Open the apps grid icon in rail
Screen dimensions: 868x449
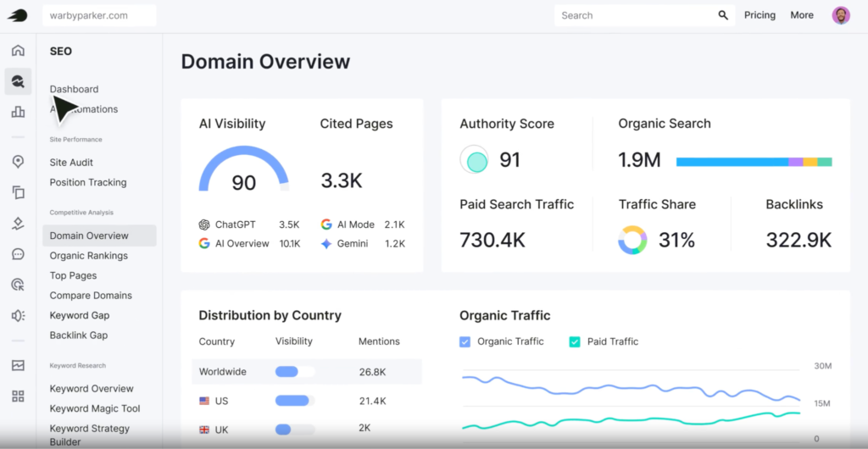[x=19, y=396]
